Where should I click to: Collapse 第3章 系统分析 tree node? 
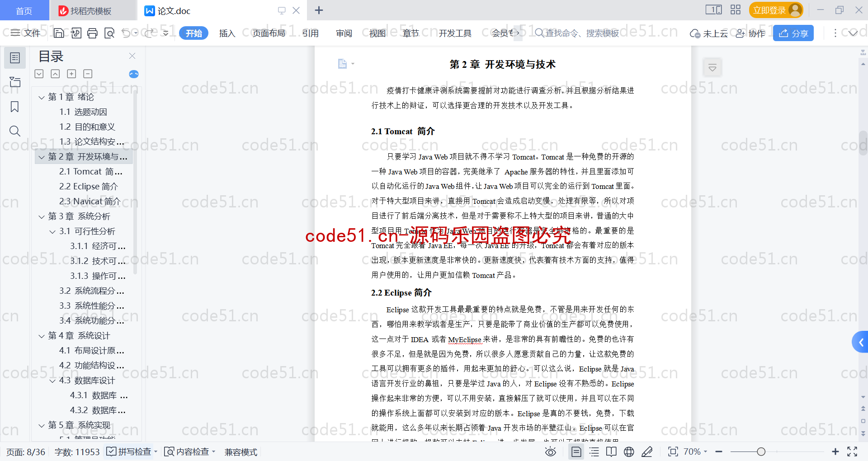click(42, 216)
